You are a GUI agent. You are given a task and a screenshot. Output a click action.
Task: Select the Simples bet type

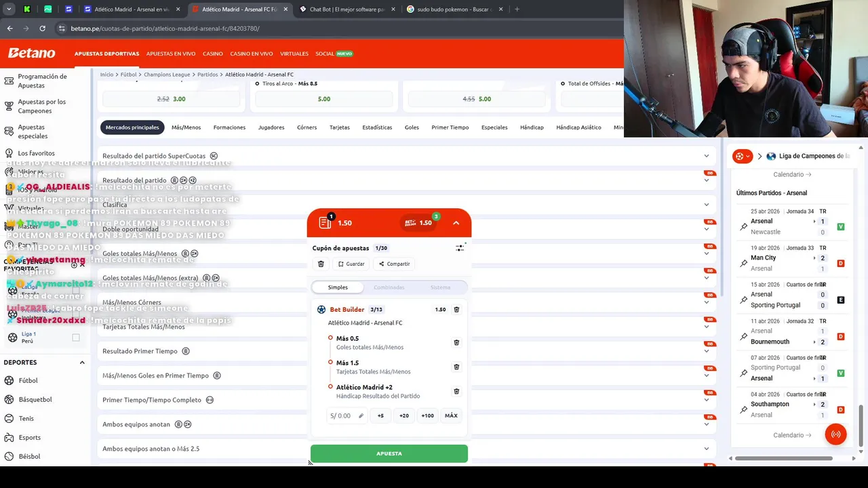tap(338, 287)
